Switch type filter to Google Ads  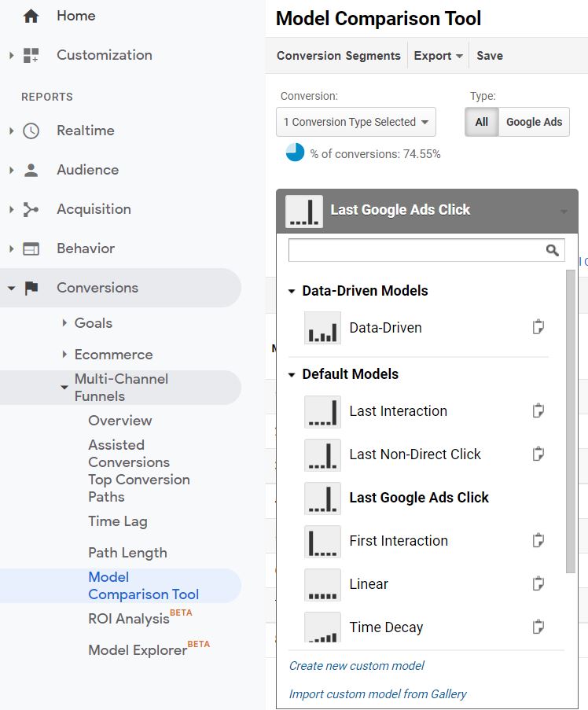pos(534,122)
